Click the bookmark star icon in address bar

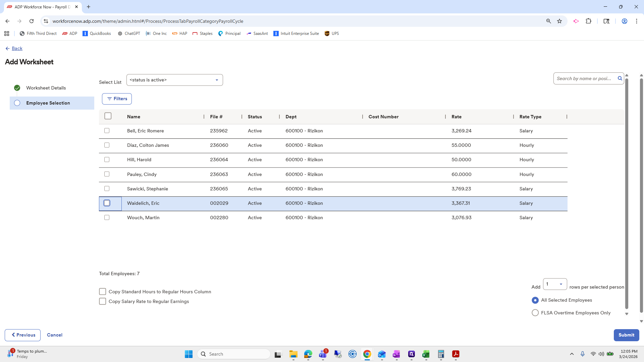(x=559, y=21)
